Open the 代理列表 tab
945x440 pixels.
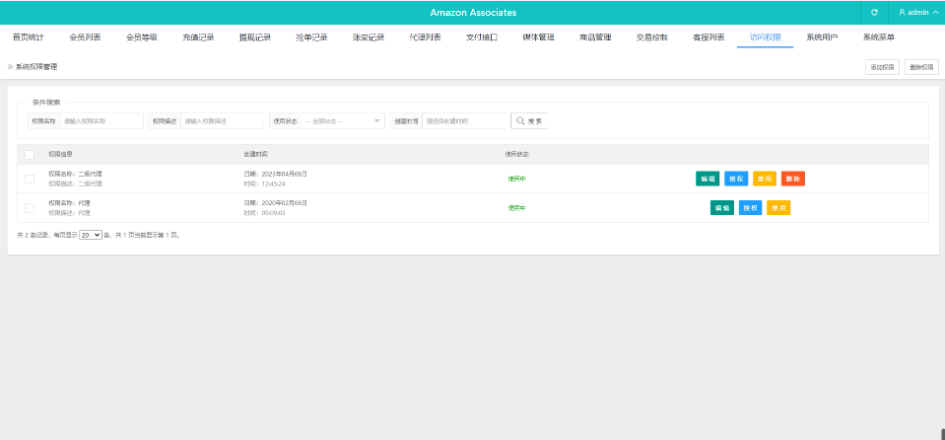point(425,37)
